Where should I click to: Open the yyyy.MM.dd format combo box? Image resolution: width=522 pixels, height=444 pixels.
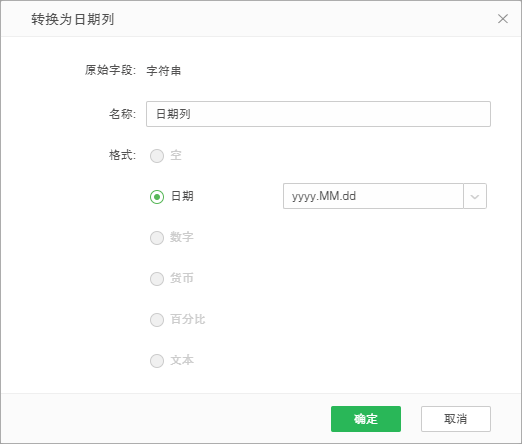385,196
